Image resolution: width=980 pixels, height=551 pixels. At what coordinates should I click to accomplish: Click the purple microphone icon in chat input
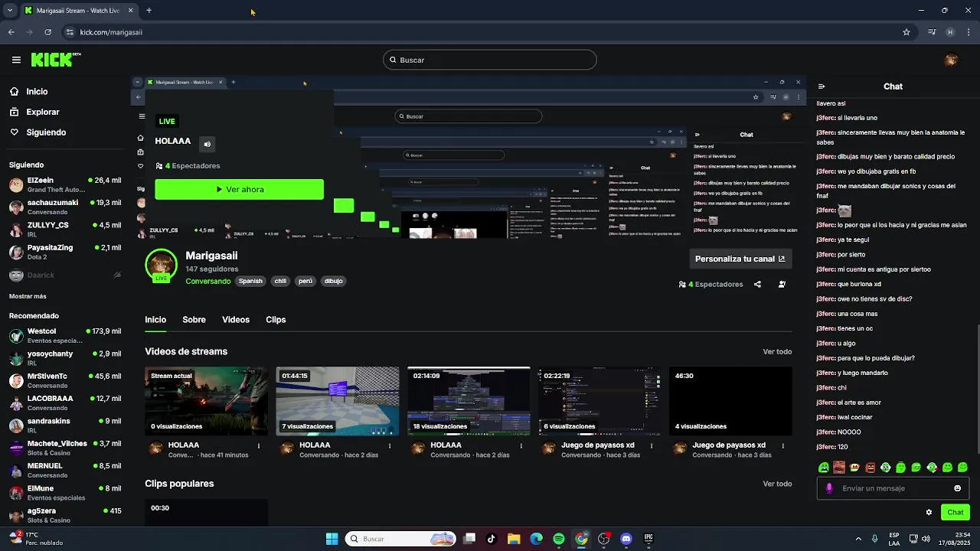pyautogui.click(x=829, y=488)
